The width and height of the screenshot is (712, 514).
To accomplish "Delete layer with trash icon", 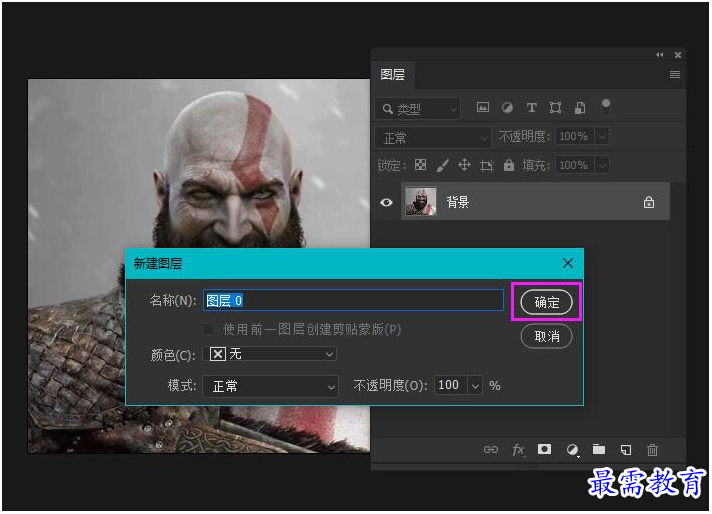I will point(653,450).
